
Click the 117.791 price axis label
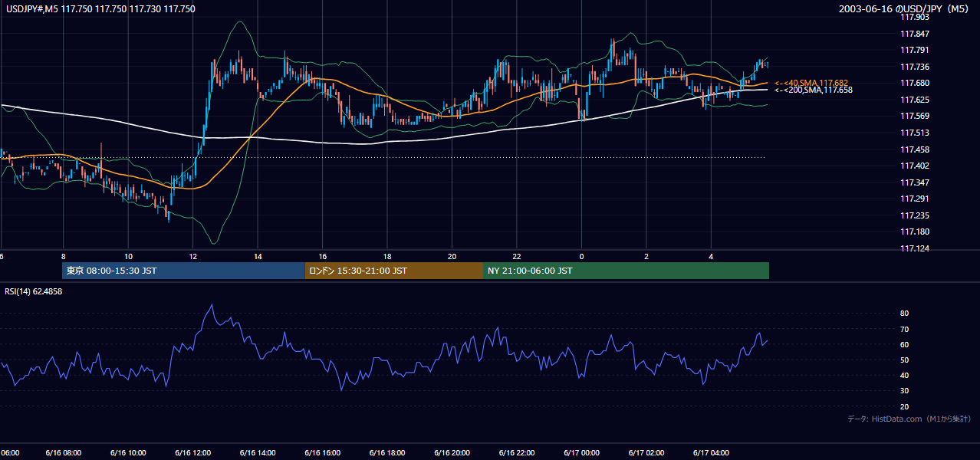914,51
